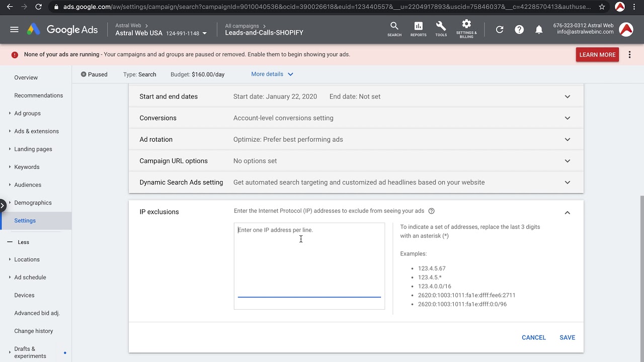Screen dimensions: 644x362
Task: Open Landing pages in sidebar
Action: pos(33,149)
